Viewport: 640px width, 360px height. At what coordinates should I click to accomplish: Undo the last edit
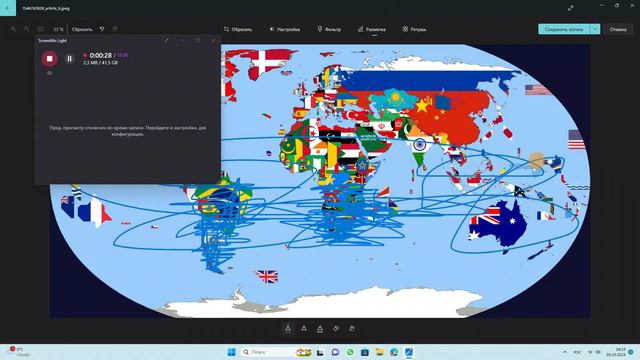[102, 29]
